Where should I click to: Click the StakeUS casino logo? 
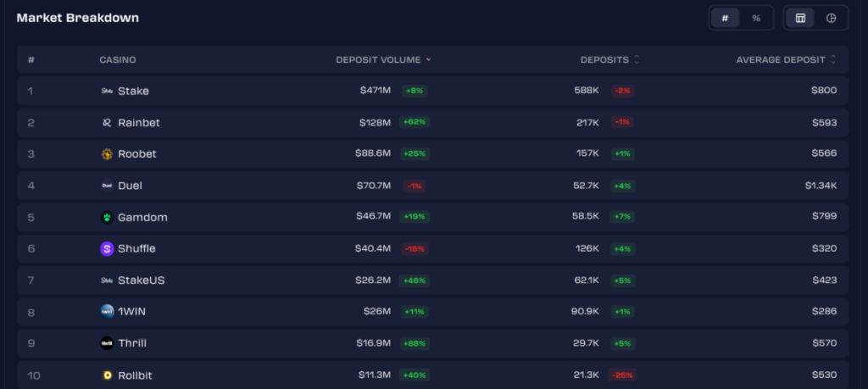click(x=107, y=281)
